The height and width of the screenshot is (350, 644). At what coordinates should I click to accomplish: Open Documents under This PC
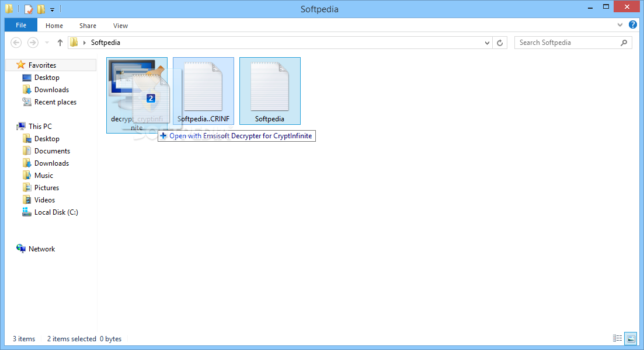pos(52,151)
